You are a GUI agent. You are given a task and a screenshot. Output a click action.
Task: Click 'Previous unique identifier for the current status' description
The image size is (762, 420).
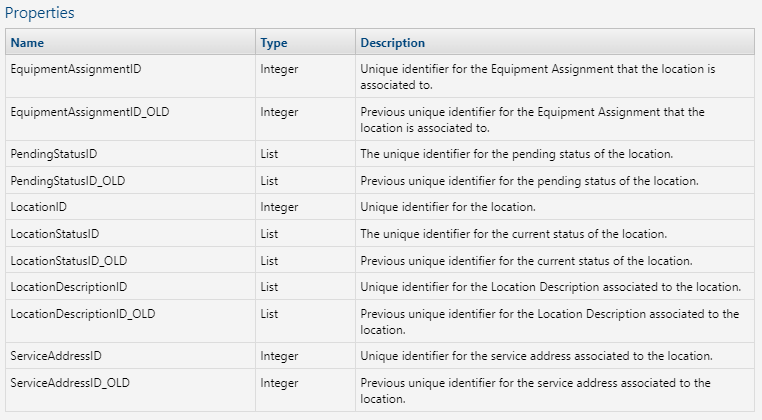click(x=526, y=261)
